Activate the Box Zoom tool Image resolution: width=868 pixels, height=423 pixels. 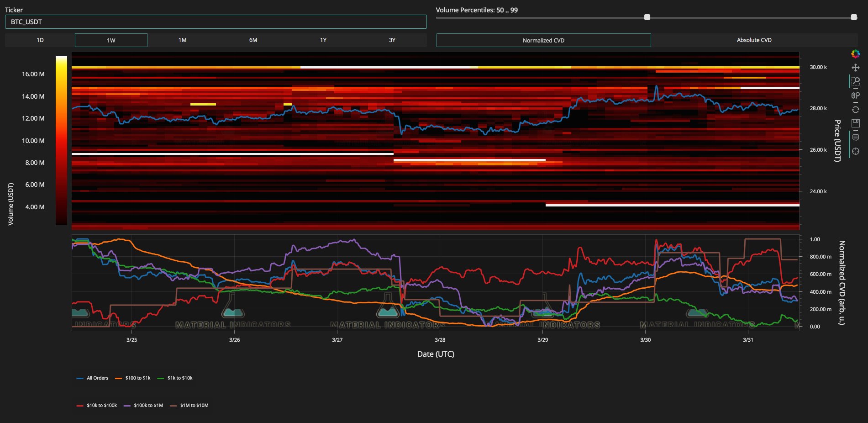click(x=855, y=81)
